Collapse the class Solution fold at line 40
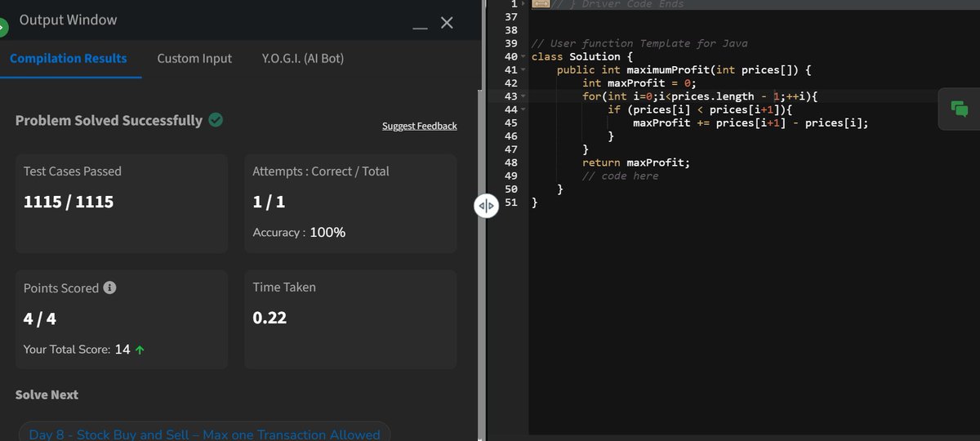Image resolution: width=980 pixels, height=441 pixels. pyautogui.click(x=524, y=57)
